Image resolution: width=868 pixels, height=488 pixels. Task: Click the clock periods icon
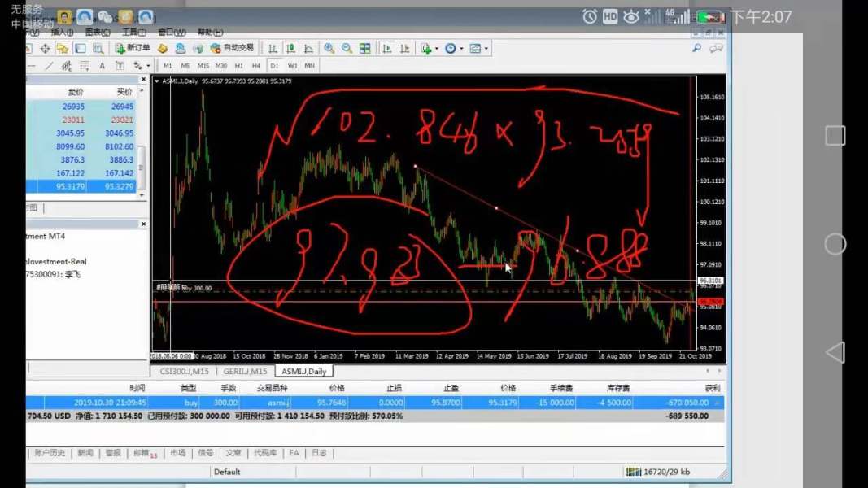pyautogui.click(x=450, y=49)
